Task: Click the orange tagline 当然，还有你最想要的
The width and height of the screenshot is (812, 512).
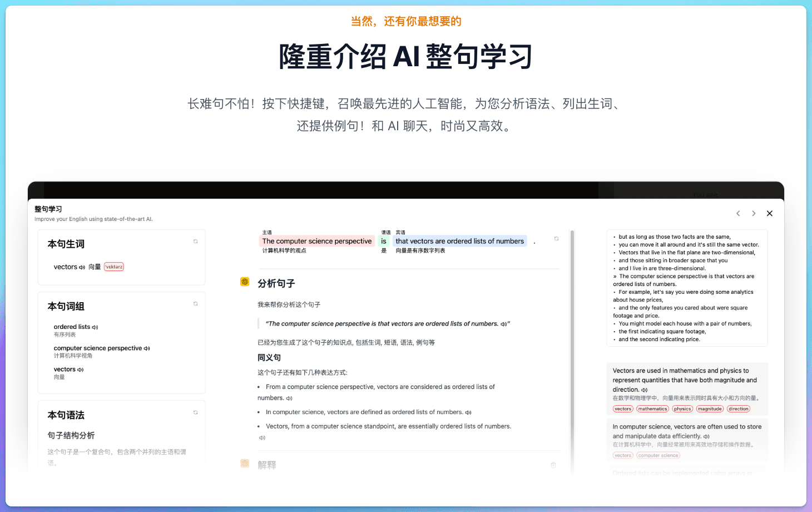Action: tap(406, 21)
